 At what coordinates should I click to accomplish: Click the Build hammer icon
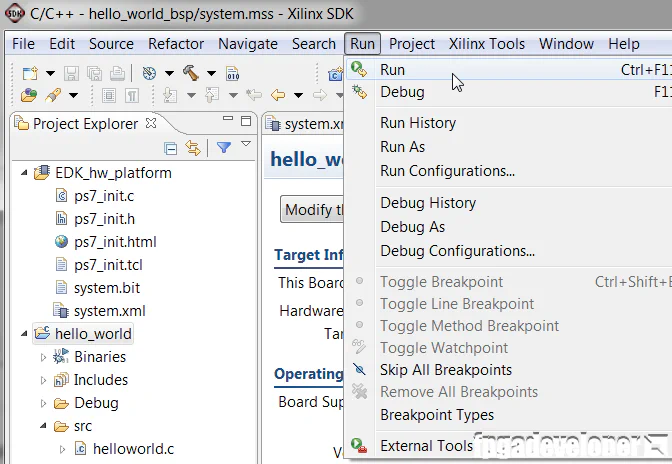pos(190,73)
